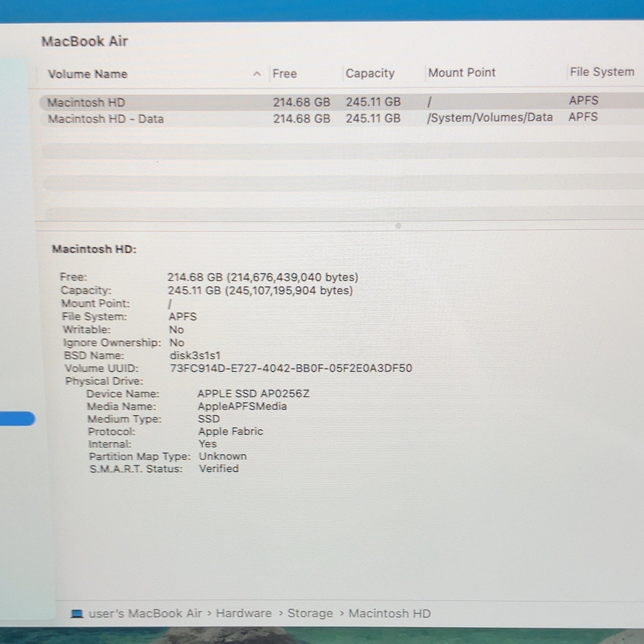644x644 pixels.
Task: Click the "Volume UUID:" label
Action: coord(102,368)
